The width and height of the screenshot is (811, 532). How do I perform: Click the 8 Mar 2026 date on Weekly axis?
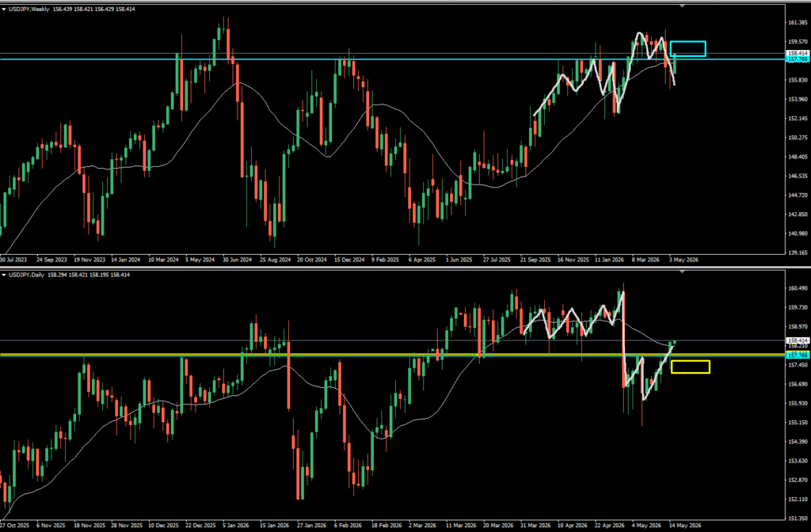pos(645,260)
